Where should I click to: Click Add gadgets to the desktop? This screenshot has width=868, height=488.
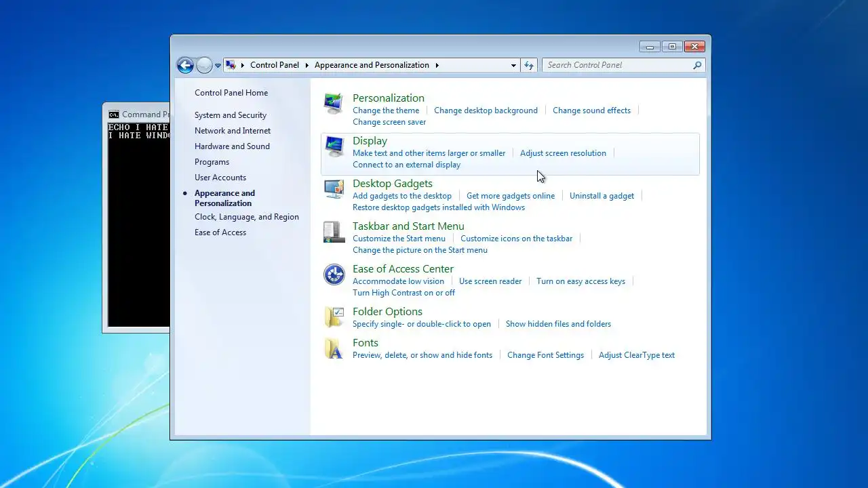[402, 196]
